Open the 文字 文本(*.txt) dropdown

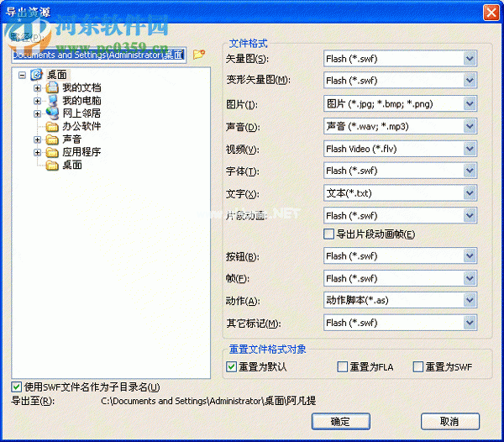coord(470,193)
